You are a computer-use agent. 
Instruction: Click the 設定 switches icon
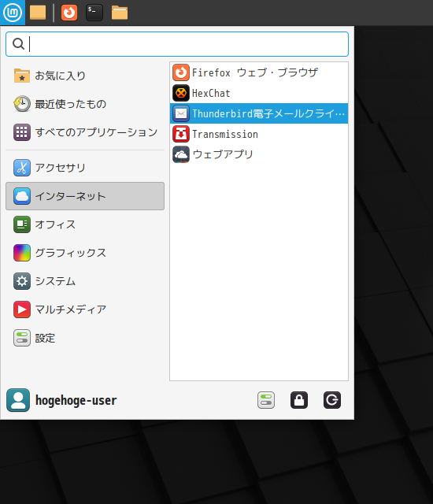tap(22, 338)
